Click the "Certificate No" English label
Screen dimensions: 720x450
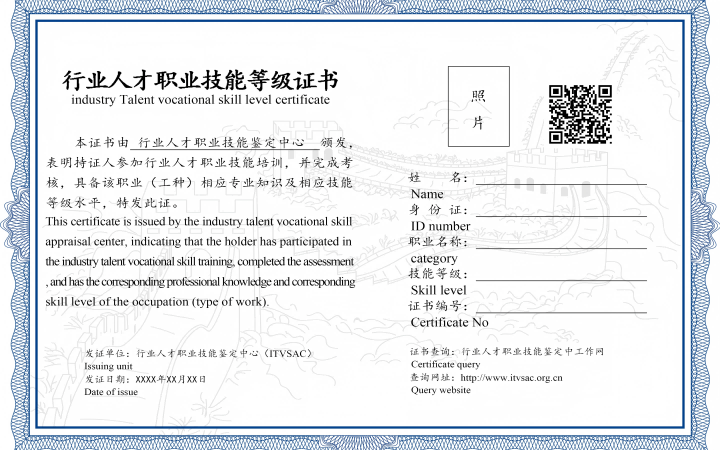449,323
